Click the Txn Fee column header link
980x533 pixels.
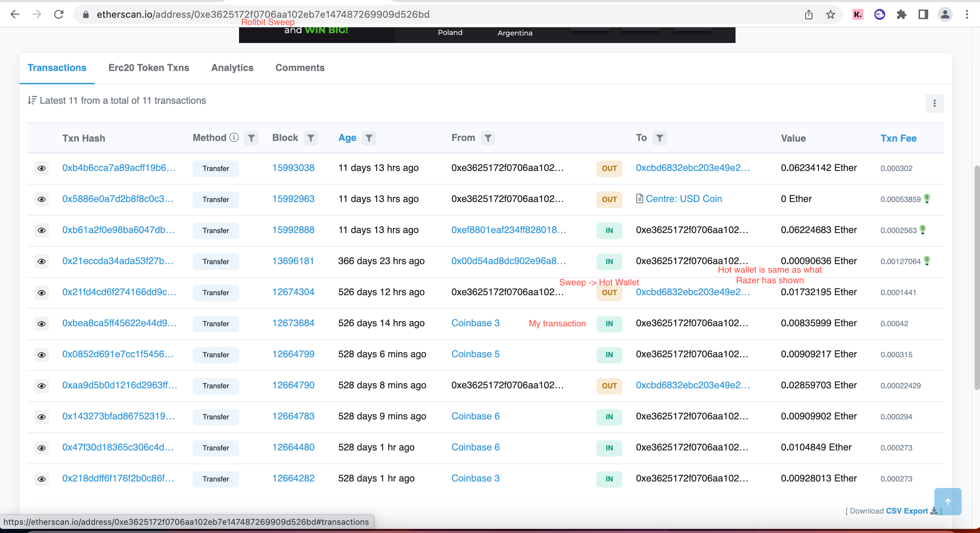tap(898, 138)
